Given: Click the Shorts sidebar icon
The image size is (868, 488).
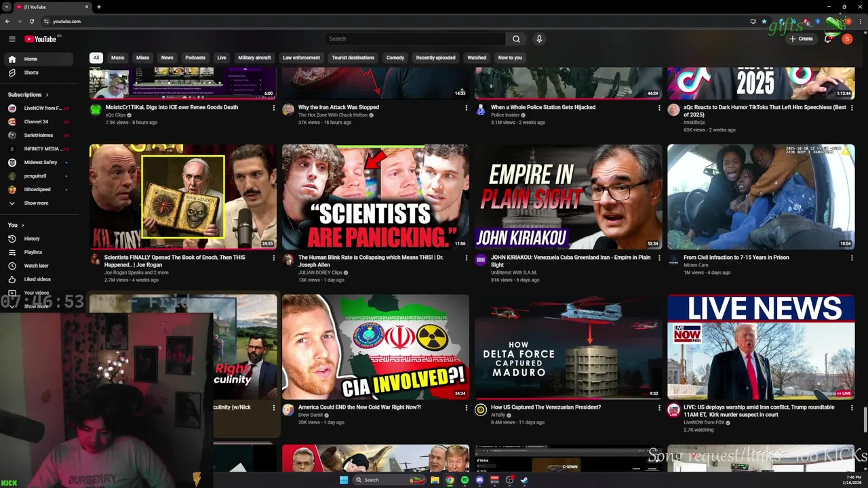Looking at the screenshot, I should click(x=12, y=73).
